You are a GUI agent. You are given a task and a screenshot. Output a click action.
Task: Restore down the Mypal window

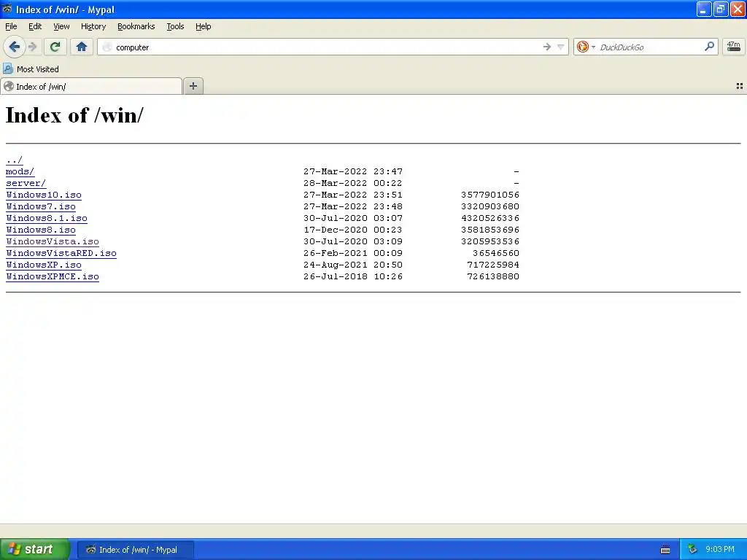point(720,9)
